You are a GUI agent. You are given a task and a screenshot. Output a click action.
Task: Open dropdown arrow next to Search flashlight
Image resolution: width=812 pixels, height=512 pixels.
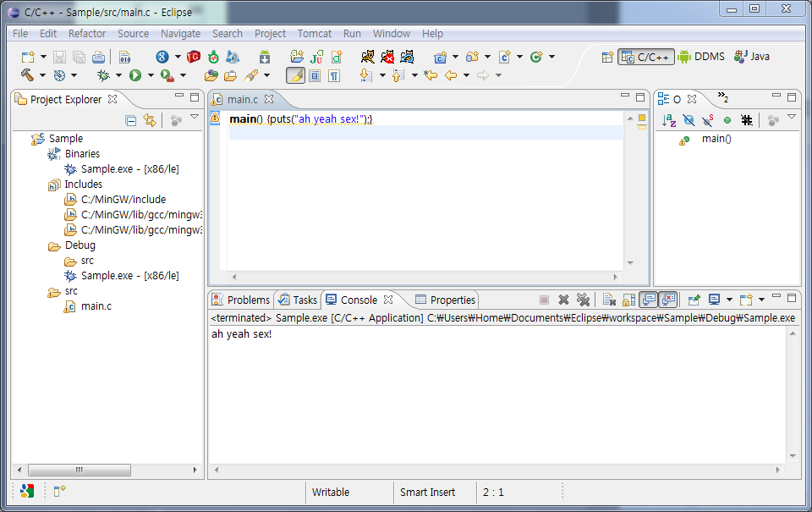(266, 75)
